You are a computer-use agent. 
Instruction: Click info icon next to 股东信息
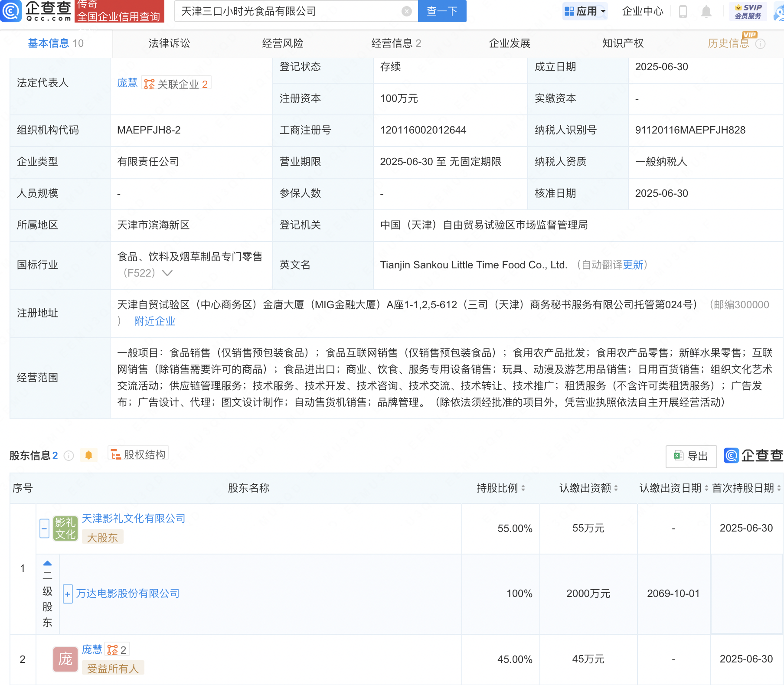69,456
